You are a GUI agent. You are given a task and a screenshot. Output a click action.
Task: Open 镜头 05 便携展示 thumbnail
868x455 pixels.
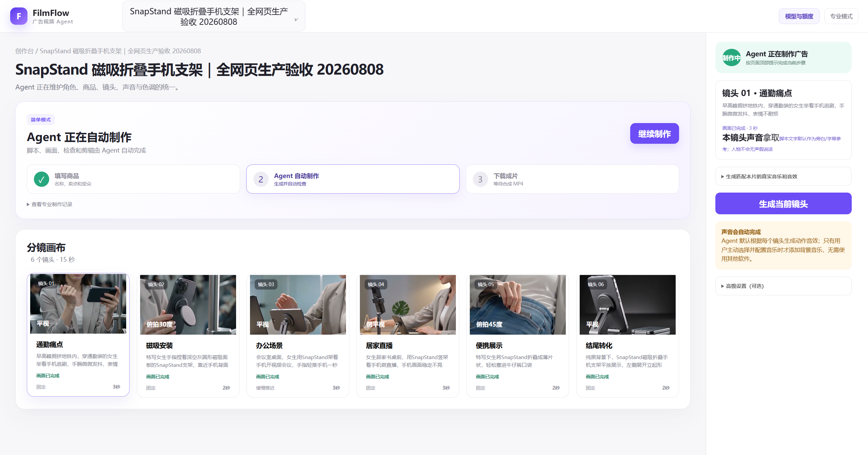[x=518, y=304]
